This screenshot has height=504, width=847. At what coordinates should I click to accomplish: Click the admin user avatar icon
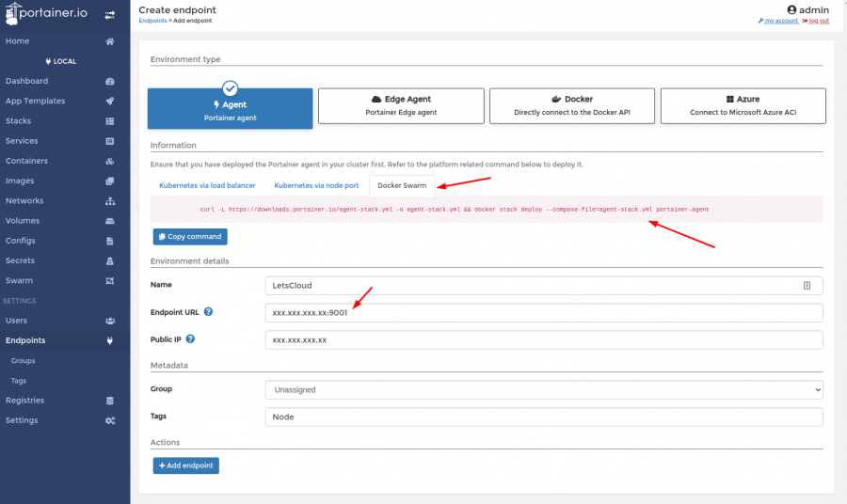pyautogui.click(x=791, y=9)
